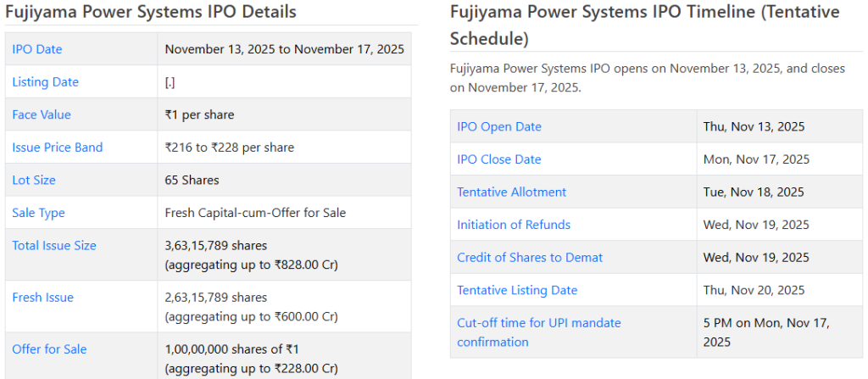This screenshot has width=868, height=379.
Task: Select '1,00,00,000 shares of ₹1' value
Action: pyautogui.click(x=232, y=349)
